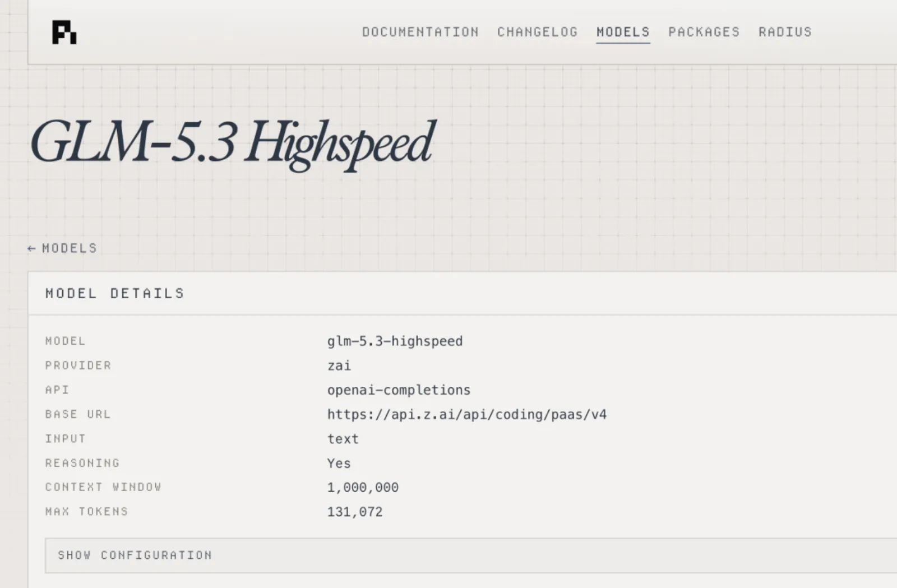Screen dimensions: 897x588
Task: Click the context window value 1,000,000
Action: [363, 488]
